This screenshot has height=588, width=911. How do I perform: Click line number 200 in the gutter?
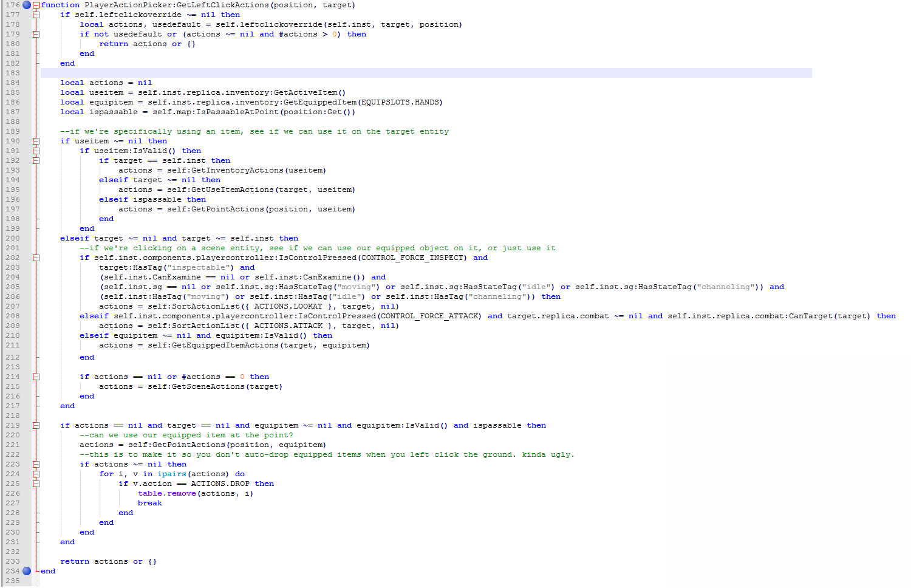click(x=12, y=238)
